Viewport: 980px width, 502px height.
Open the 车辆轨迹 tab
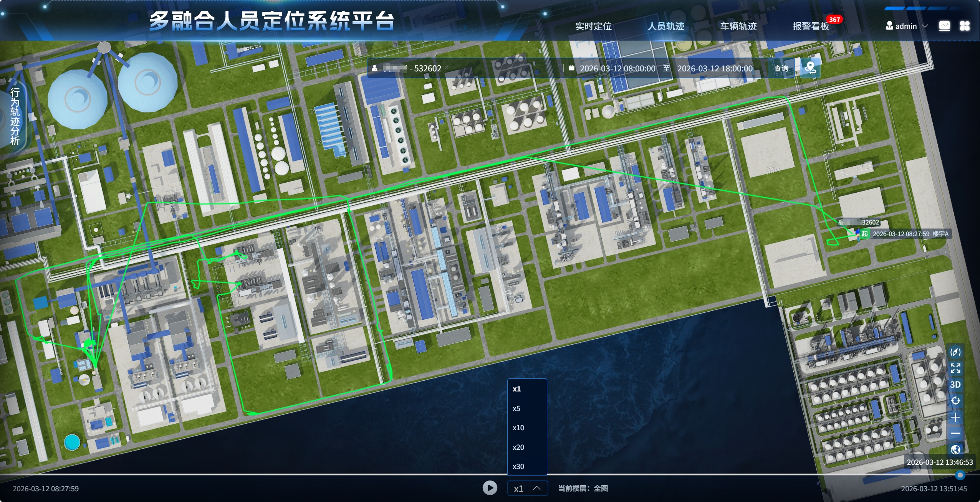738,26
